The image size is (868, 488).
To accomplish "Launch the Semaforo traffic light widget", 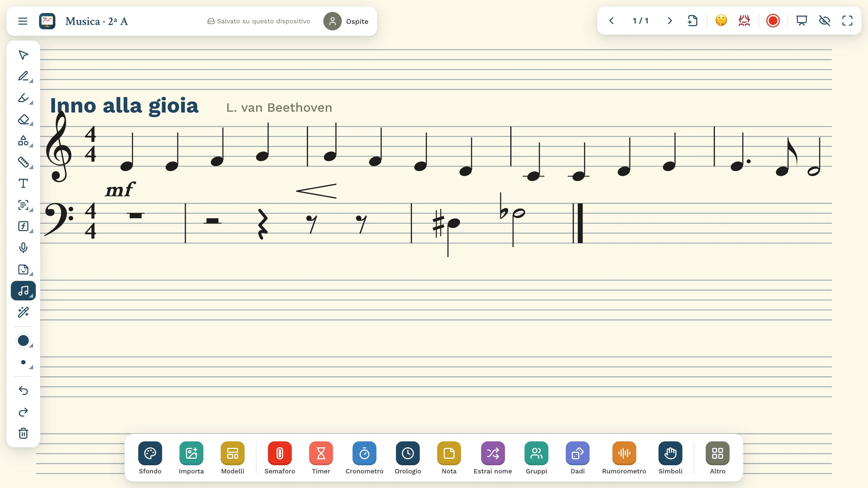I will (x=280, y=458).
